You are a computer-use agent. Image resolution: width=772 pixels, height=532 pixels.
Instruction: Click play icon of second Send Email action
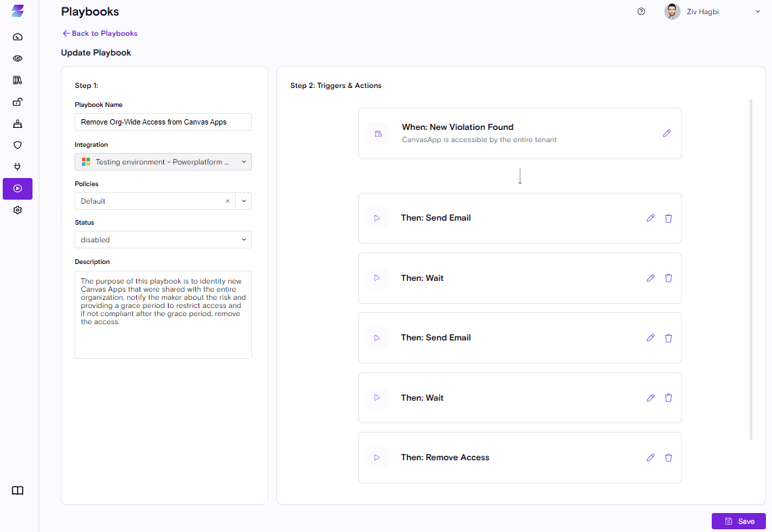point(377,338)
